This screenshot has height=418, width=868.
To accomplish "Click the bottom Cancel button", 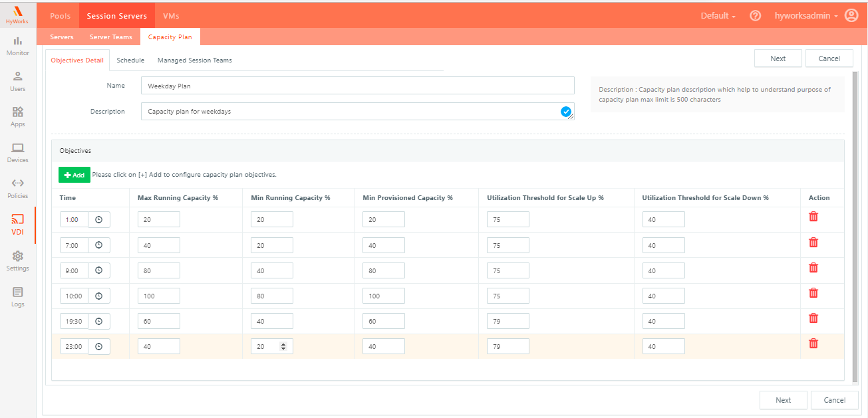I will 834,400.
